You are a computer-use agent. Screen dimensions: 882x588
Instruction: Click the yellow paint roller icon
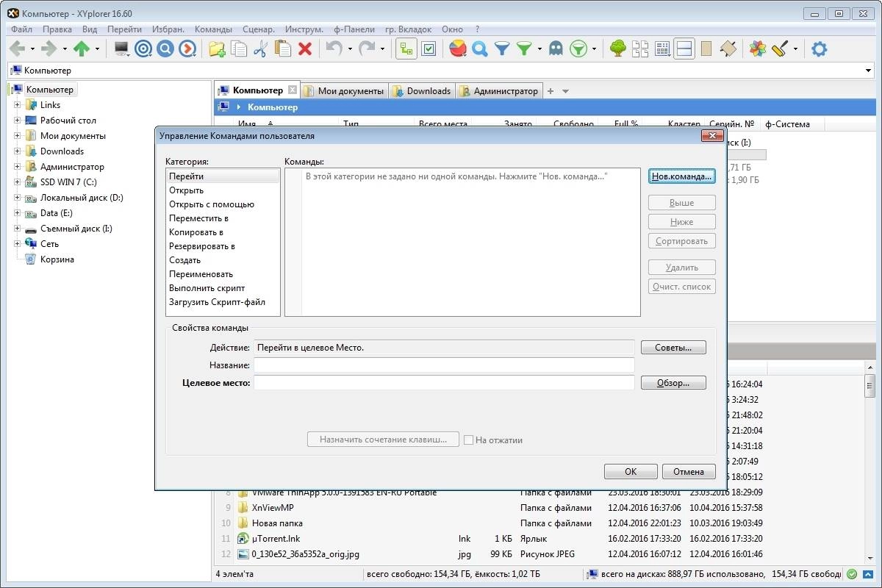coord(780,49)
